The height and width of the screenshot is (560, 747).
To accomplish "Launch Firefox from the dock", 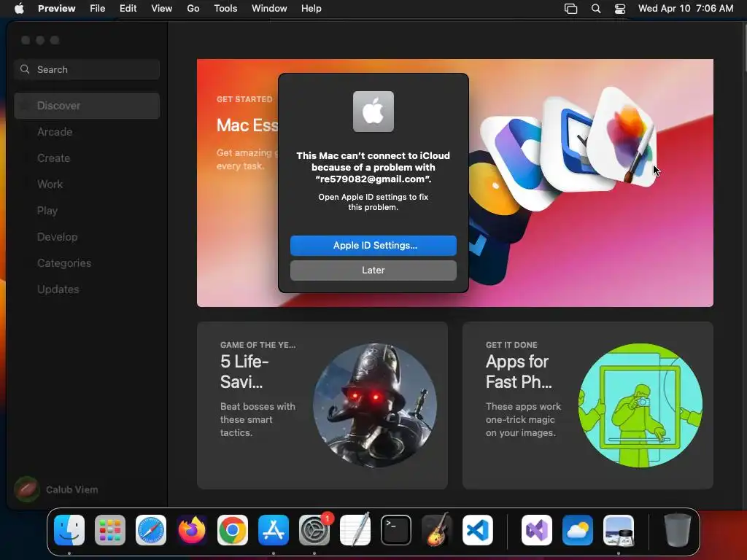I will click(192, 530).
